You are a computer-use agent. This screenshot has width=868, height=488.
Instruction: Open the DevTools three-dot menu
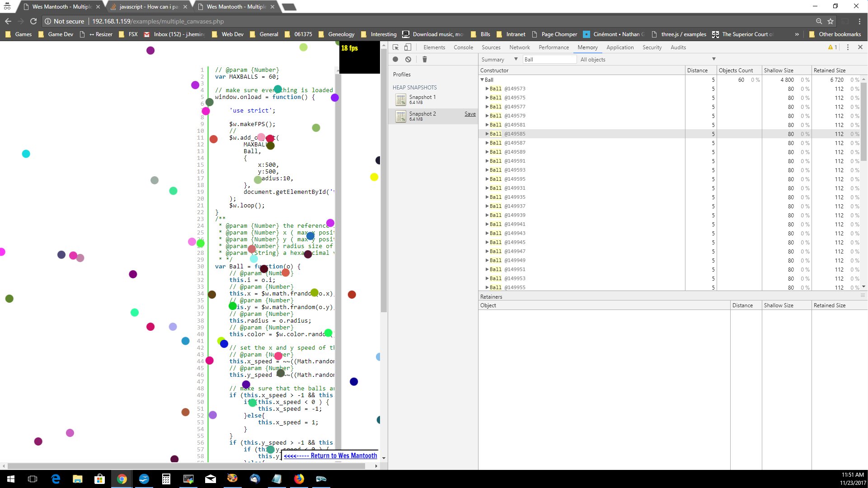pyautogui.click(x=848, y=47)
